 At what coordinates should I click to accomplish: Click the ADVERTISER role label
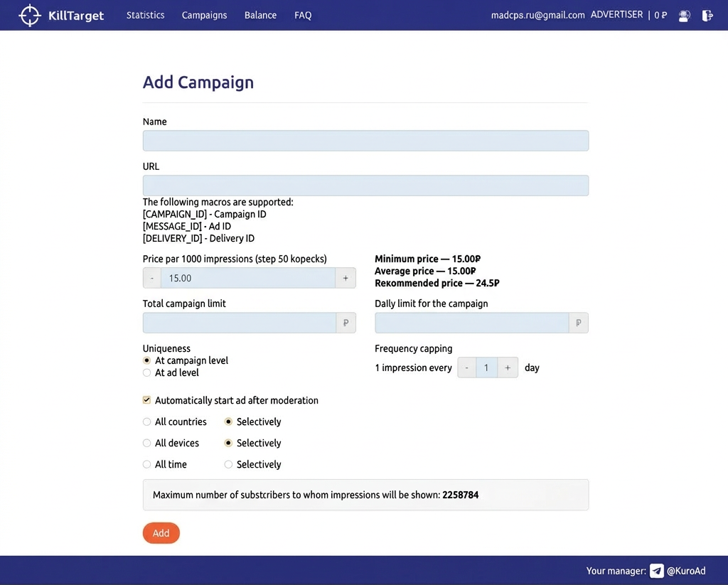[x=616, y=15]
